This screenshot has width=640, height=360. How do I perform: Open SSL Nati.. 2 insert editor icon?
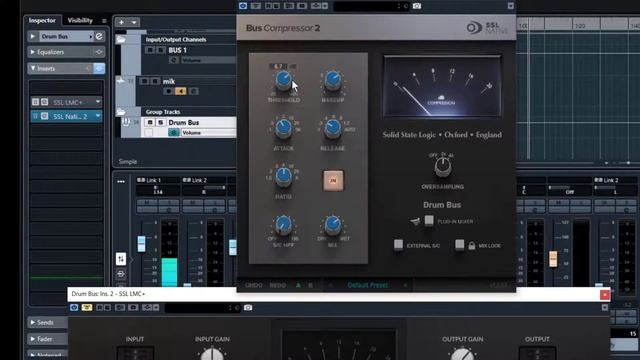(44, 116)
